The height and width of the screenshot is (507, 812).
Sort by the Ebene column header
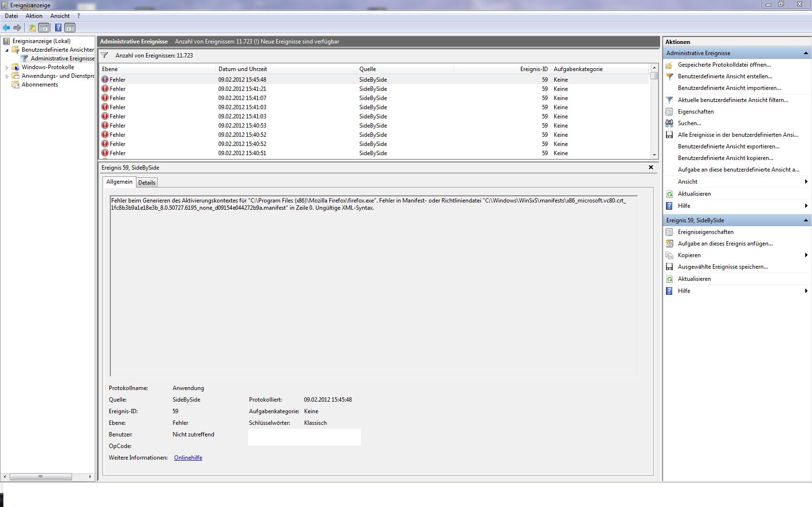point(157,69)
